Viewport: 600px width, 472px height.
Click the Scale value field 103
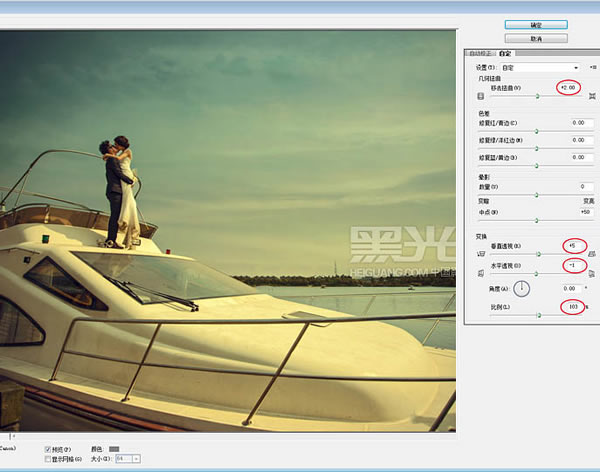tap(573, 307)
